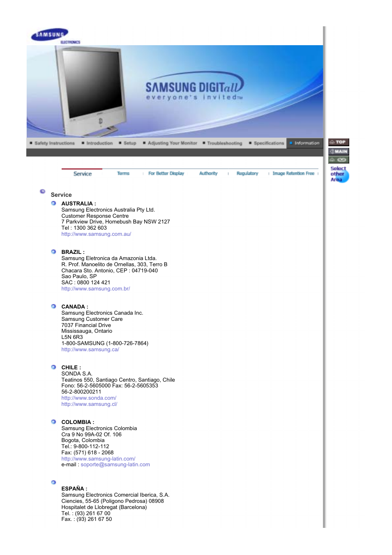Click the link icon button below MAIN

(339, 160)
